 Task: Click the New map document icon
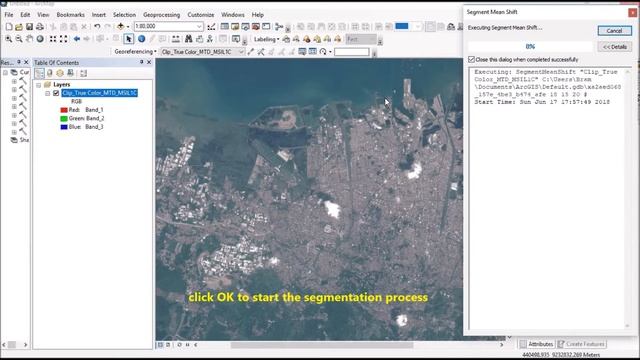(x=9, y=27)
